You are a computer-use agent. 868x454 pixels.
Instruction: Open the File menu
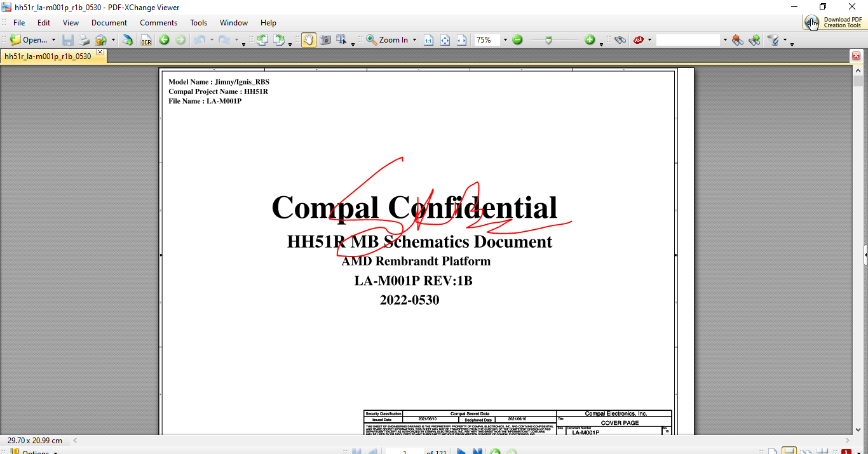[19, 22]
